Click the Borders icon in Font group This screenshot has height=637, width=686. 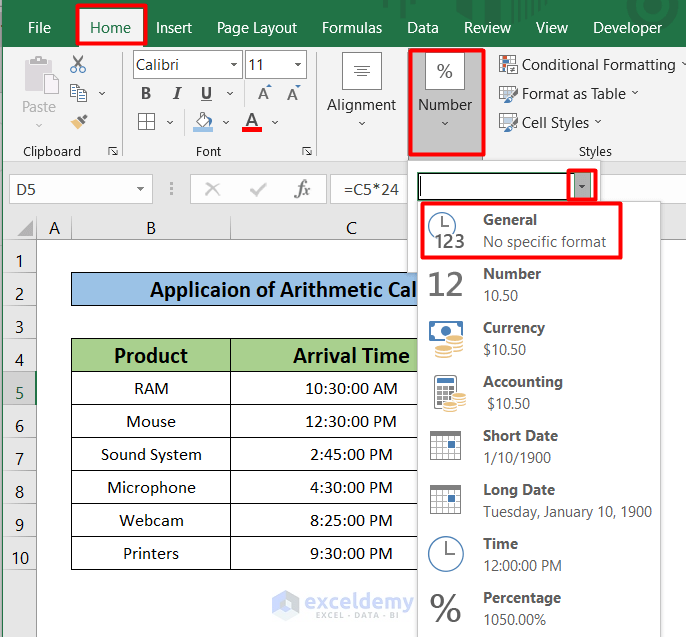[146, 122]
